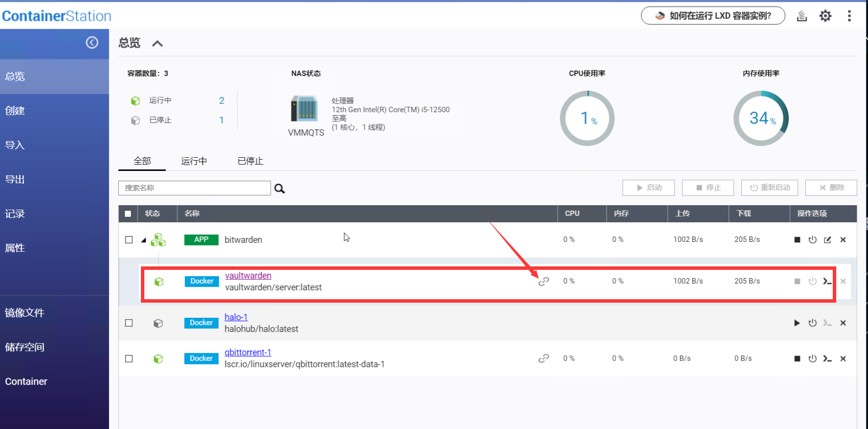Collapse the 总览 overview section chevron
868x429 pixels.
[157, 44]
